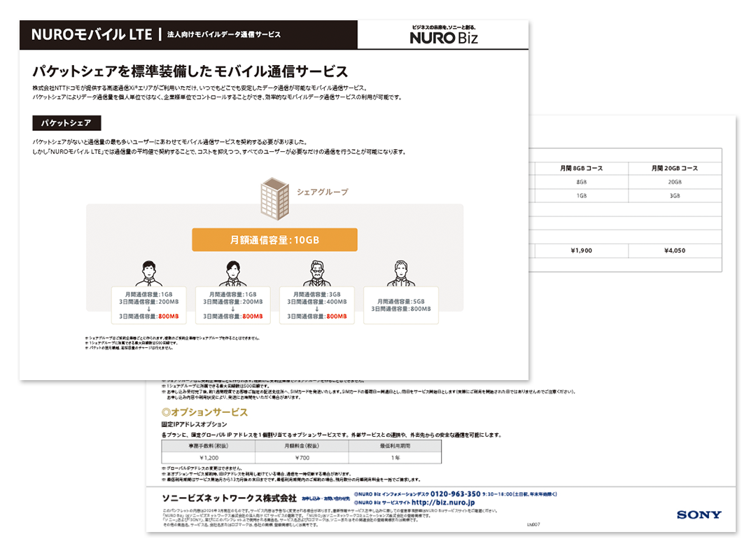Click the 月間通信容量:5GB user box
The height and width of the screenshot is (553, 756).
click(400, 305)
